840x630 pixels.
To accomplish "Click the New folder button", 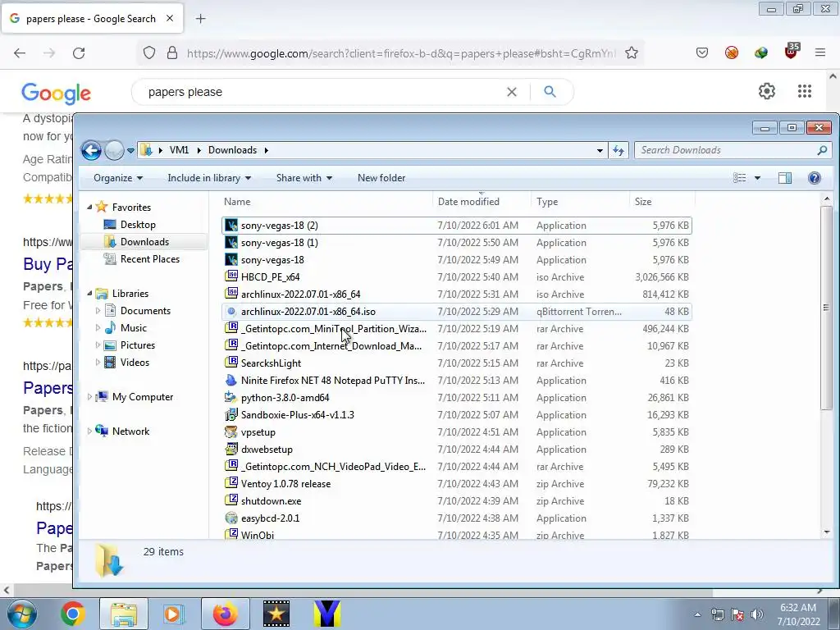I will (381, 178).
